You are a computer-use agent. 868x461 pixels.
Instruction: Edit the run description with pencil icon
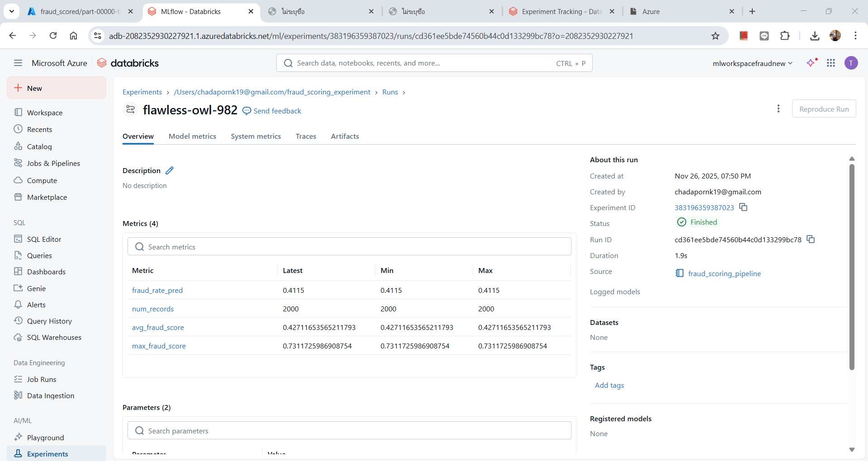pyautogui.click(x=170, y=170)
